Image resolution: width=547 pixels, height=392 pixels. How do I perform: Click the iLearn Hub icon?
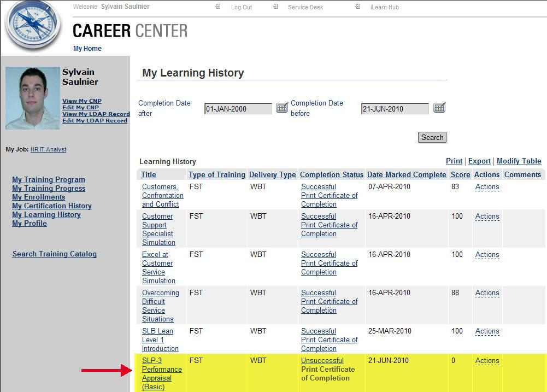[358, 7]
